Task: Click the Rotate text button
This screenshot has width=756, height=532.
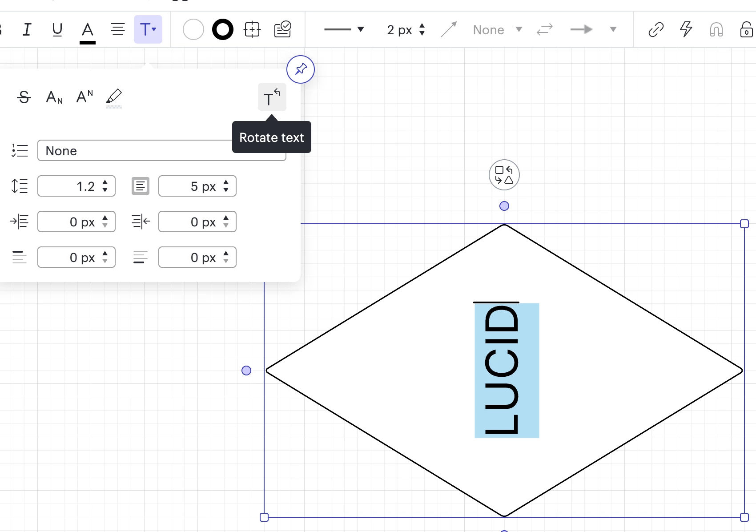Action: click(272, 97)
